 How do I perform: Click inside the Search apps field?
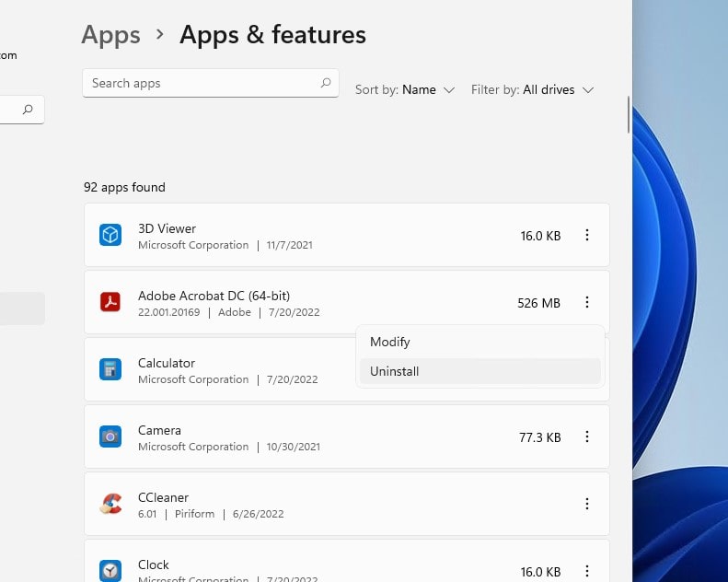click(x=202, y=83)
